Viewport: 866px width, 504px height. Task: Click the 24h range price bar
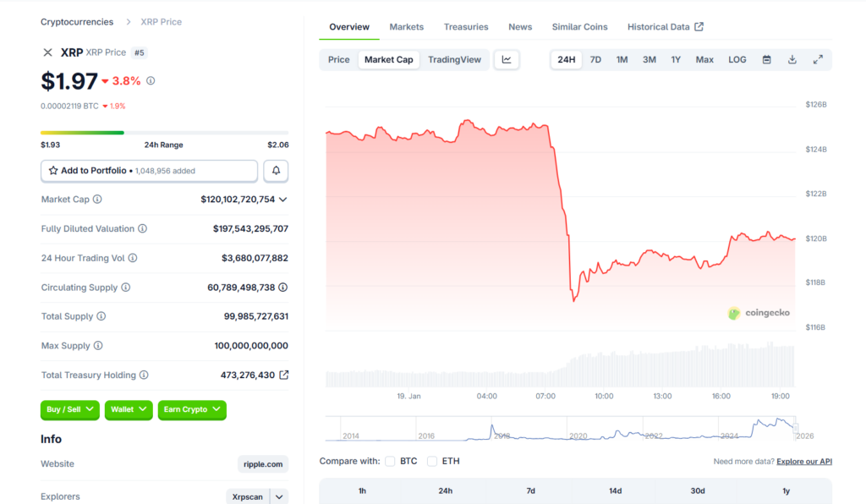click(164, 133)
